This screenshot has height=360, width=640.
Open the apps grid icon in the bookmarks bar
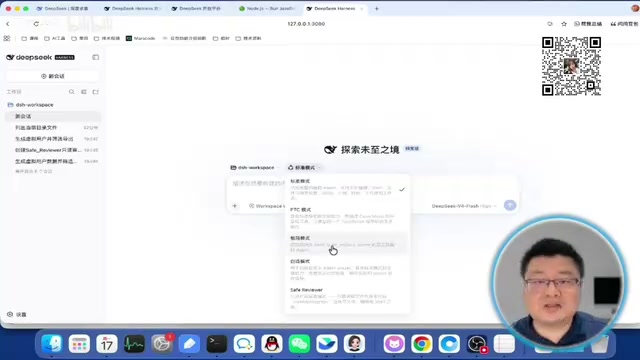click(7, 38)
